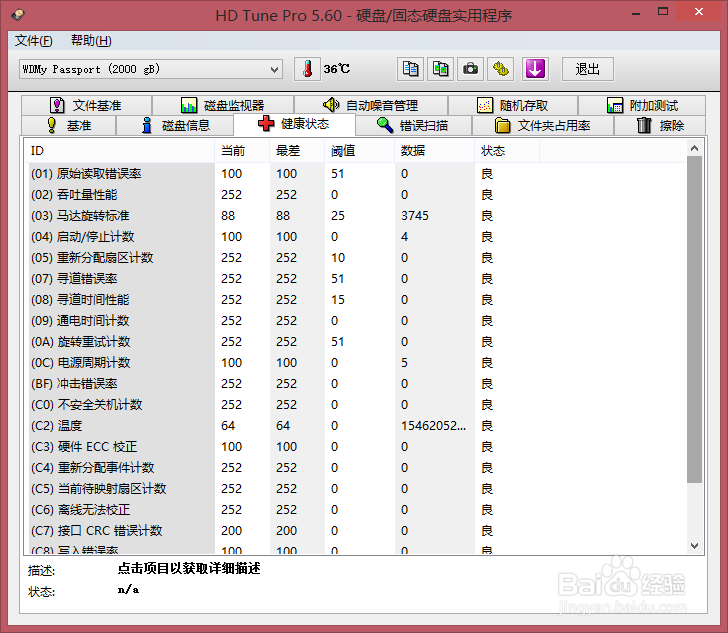Click the thermometer temperature icon

[307, 69]
